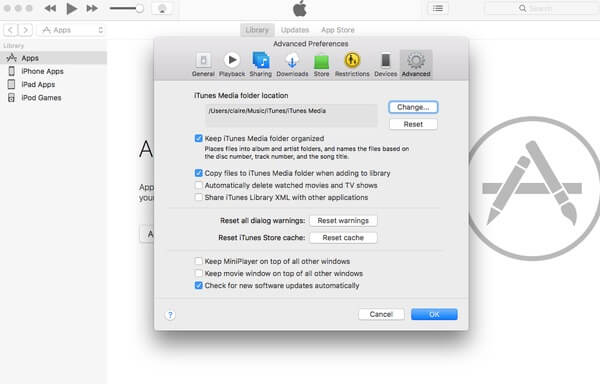Screen dimensions: 600x384
Task: Open the AirPlay button next to volume
Action: pos(162,8)
